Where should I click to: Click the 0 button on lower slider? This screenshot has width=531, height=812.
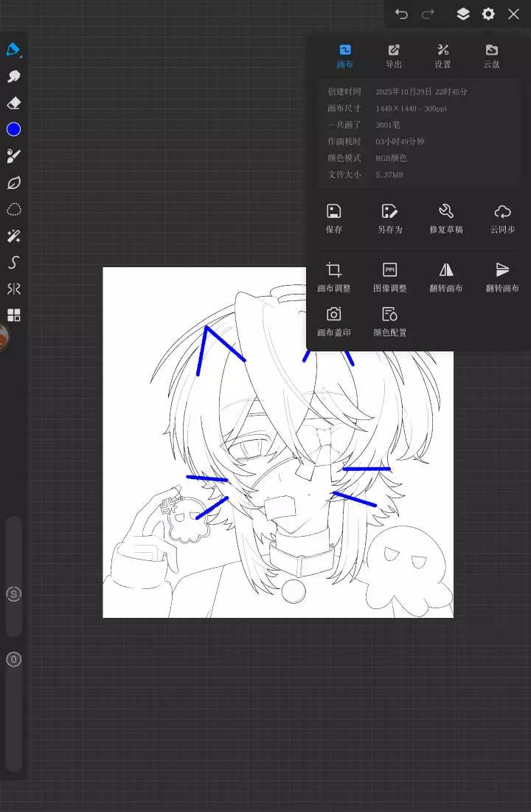(x=13, y=659)
